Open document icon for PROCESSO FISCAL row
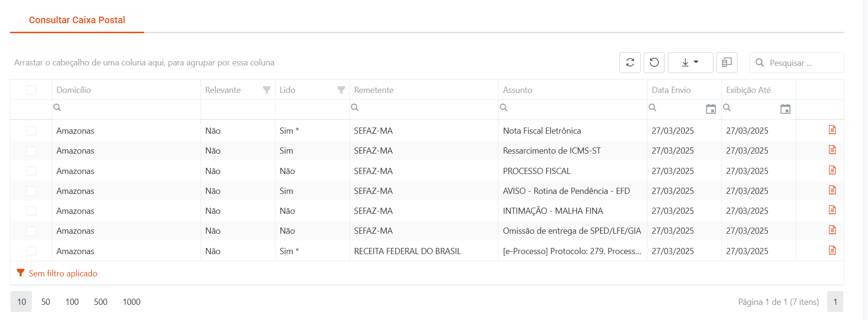 click(x=832, y=170)
